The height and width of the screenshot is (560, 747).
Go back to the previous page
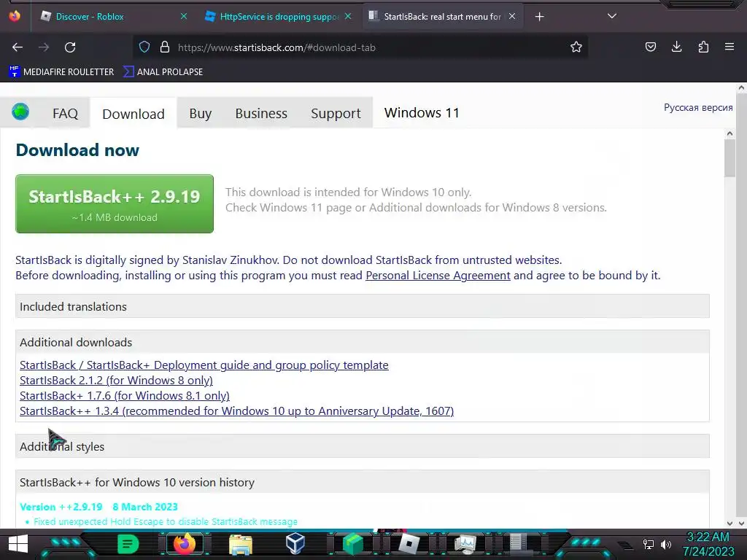(18, 47)
